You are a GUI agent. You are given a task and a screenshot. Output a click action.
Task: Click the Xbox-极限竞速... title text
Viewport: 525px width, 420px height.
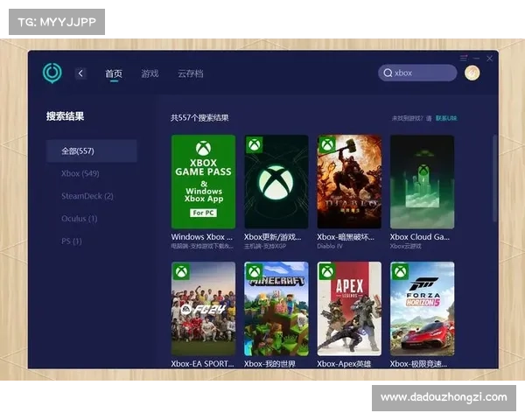tap(418, 364)
